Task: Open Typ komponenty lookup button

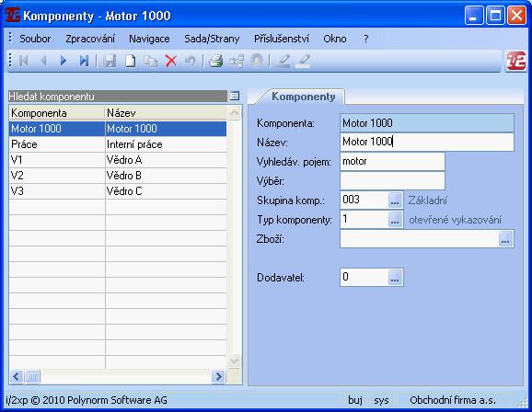Action: 395,220
